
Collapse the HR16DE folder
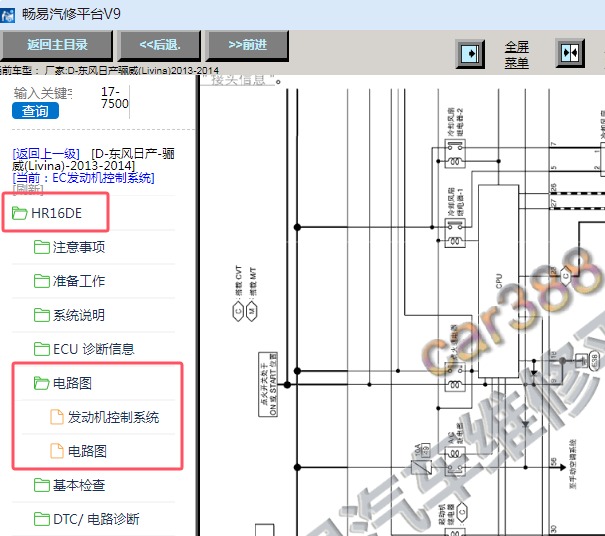click(x=56, y=213)
